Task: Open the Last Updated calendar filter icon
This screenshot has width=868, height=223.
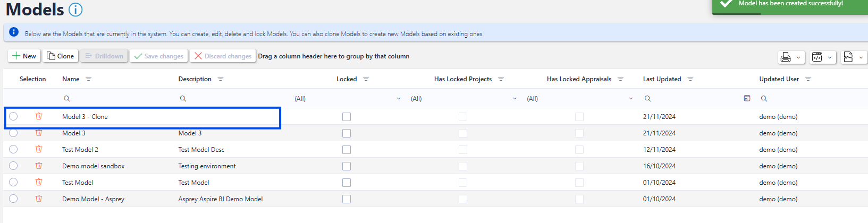Action: pos(747,98)
